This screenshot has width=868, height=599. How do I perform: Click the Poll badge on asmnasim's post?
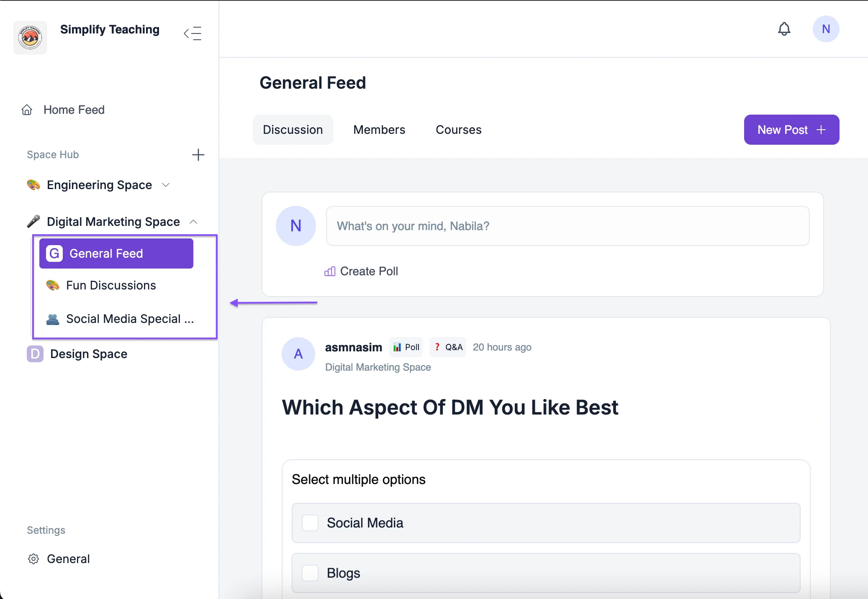pos(406,347)
